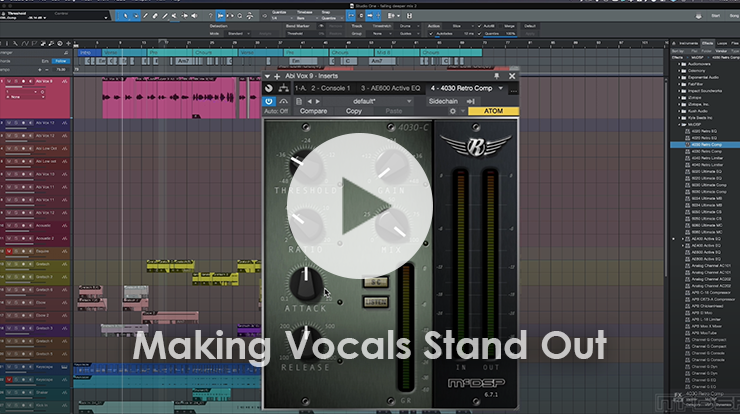The width and height of the screenshot is (740, 414).
Task: Open the Detection Mode Standard dropdown
Action: 238,34
